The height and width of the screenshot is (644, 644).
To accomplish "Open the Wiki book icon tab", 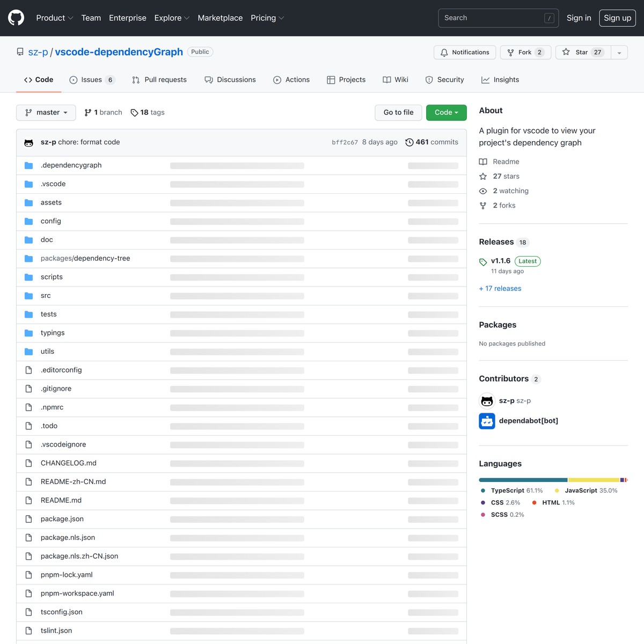I will point(386,79).
